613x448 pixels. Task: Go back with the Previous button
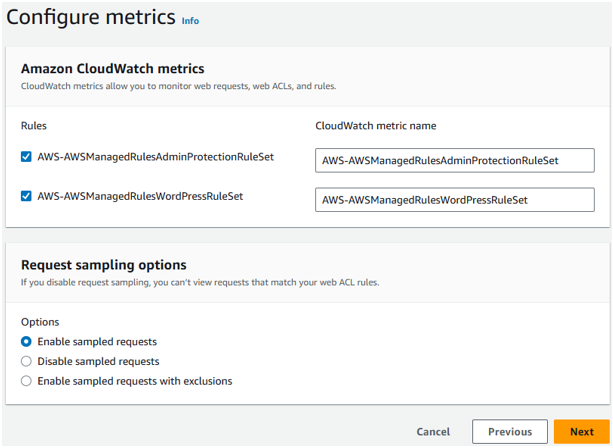point(510,432)
